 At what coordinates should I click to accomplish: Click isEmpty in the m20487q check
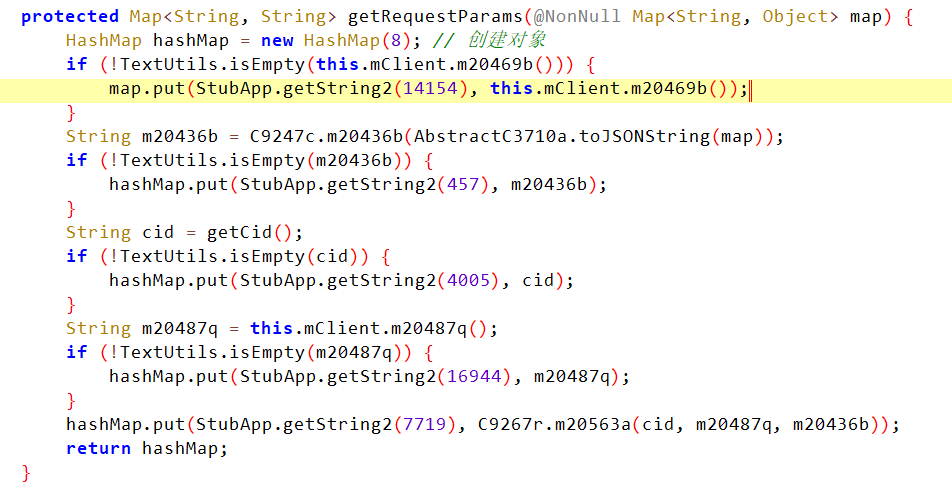click(267, 352)
